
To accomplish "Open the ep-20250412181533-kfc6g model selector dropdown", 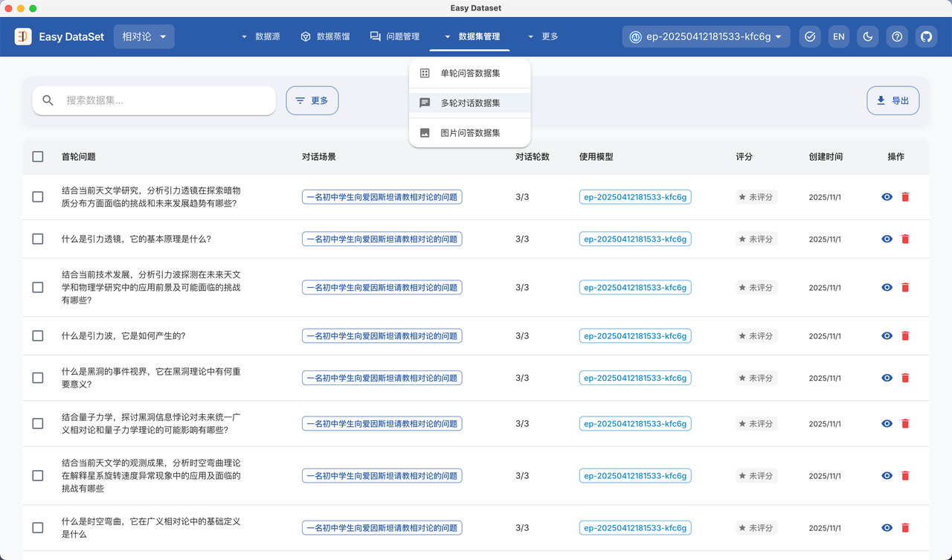I will coord(706,36).
